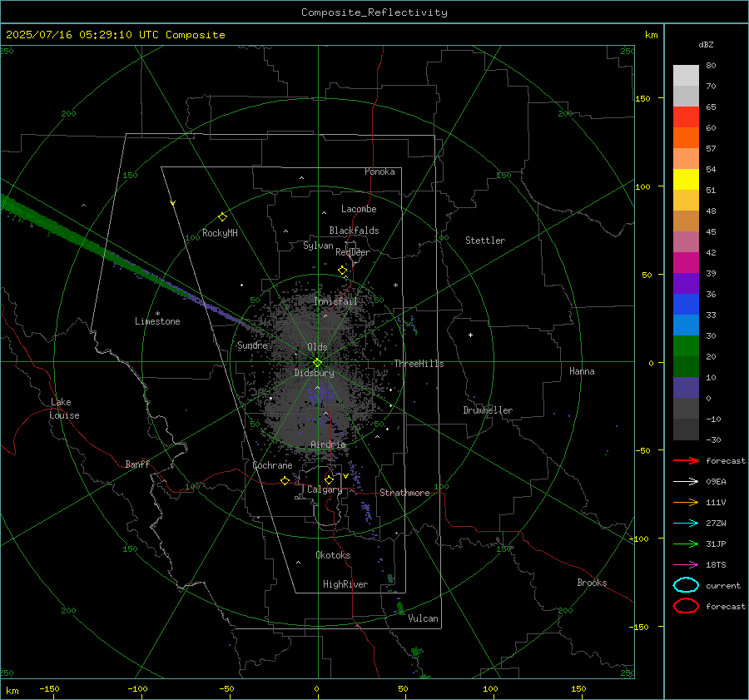Click the cyan 27ZW arrow legend icon
Image resolution: width=749 pixels, height=700 pixels.
[686, 524]
